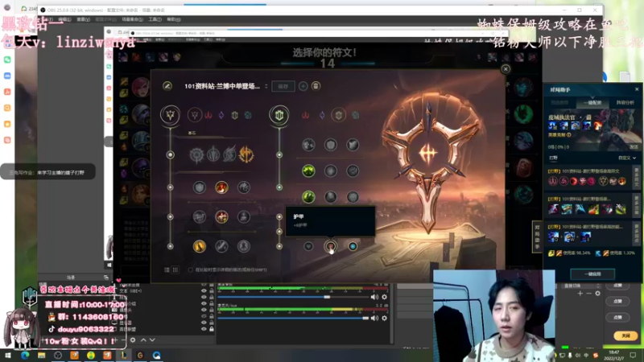Image resolution: width=644 pixels, height=362 pixels.
Task: Select the Demolish rune in Resolve tree
Action: point(308,145)
